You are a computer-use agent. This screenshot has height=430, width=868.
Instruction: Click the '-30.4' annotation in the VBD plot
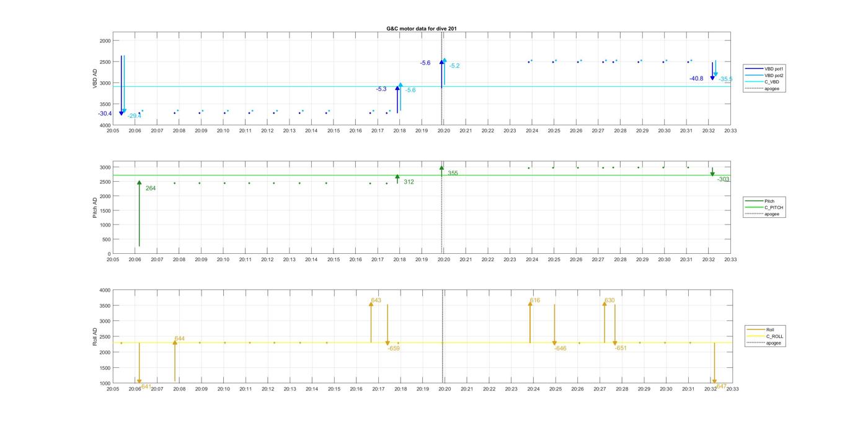(x=105, y=114)
